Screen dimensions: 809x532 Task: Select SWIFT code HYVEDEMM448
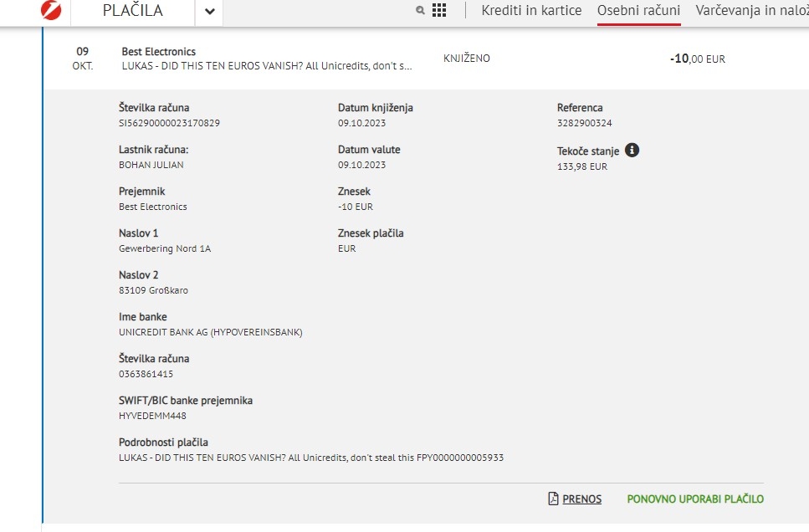(x=153, y=416)
